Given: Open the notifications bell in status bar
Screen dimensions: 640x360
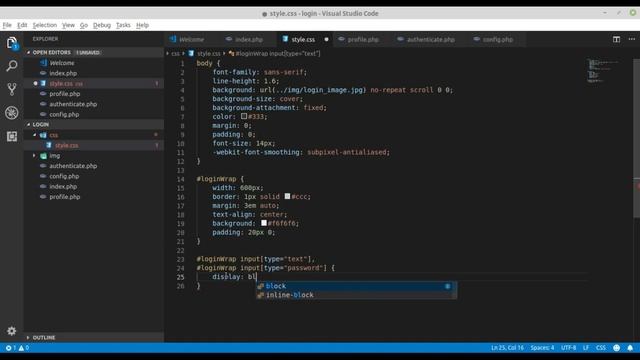Looking at the screenshot, I should point(630,348).
